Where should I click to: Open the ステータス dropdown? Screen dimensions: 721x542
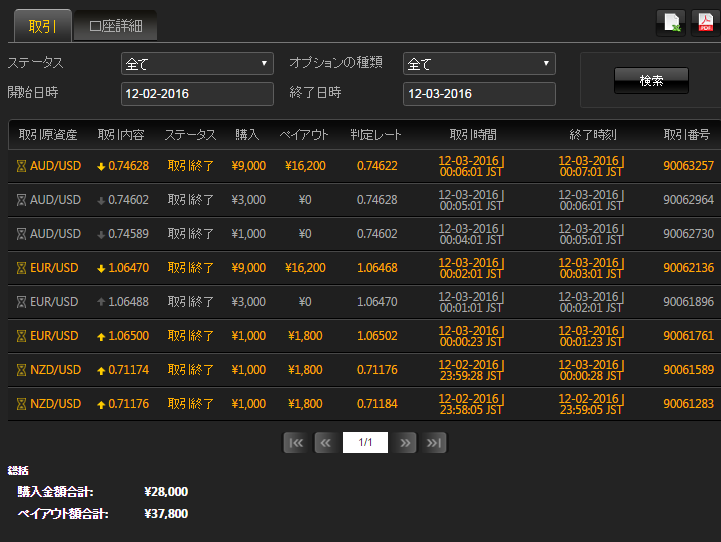click(x=197, y=64)
